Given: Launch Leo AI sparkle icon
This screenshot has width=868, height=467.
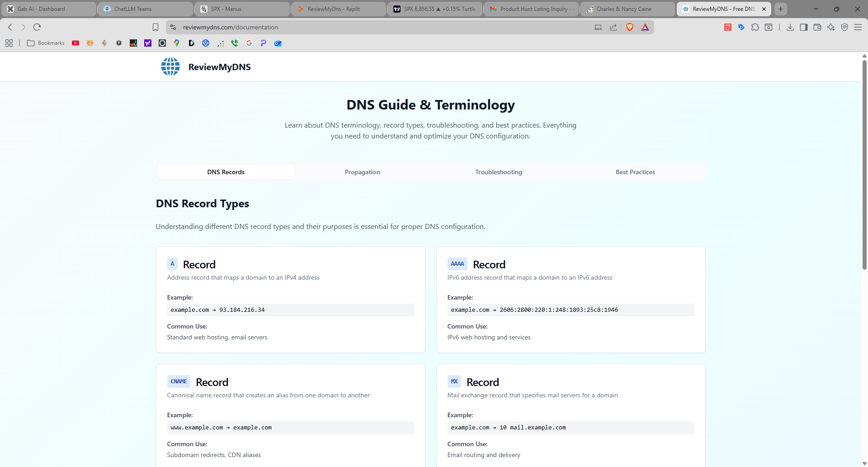Looking at the screenshot, I should click(x=831, y=27).
